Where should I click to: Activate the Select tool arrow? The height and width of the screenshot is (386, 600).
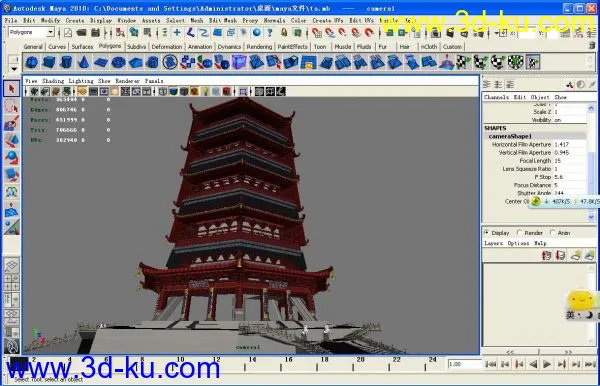coord(11,89)
